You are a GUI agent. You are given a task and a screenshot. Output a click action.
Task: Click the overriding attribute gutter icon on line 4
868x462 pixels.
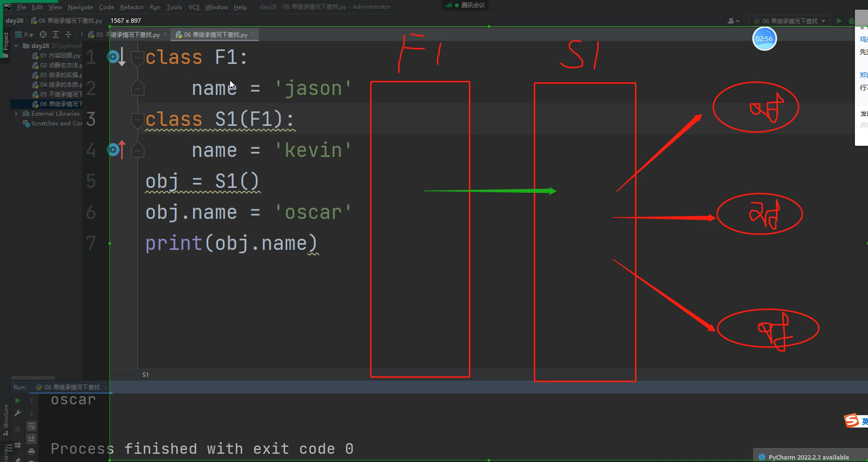point(116,150)
